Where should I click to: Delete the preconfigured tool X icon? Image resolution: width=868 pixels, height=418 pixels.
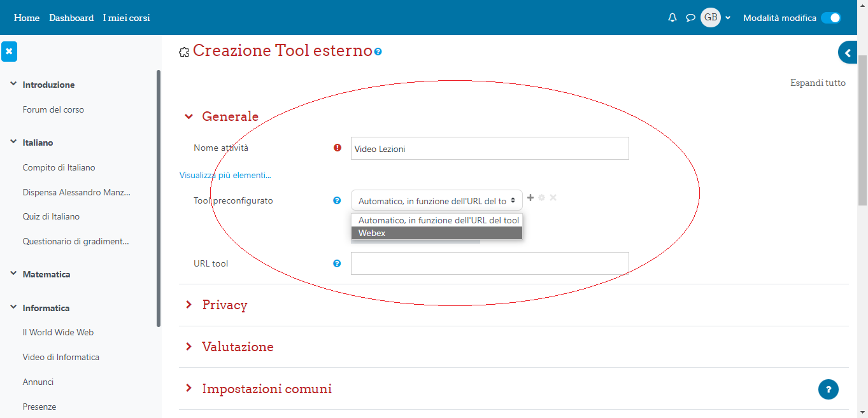coord(553,198)
